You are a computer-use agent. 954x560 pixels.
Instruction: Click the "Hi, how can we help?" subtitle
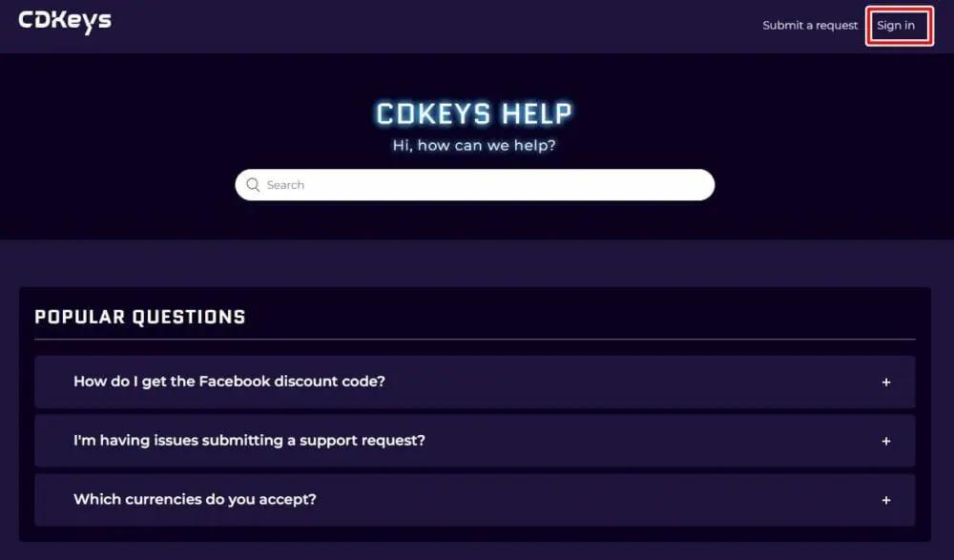(x=474, y=146)
